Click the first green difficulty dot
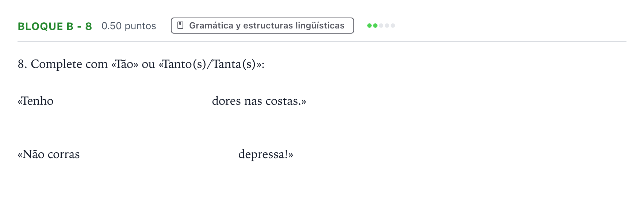The height and width of the screenshot is (203, 644). click(x=369, y=26)
